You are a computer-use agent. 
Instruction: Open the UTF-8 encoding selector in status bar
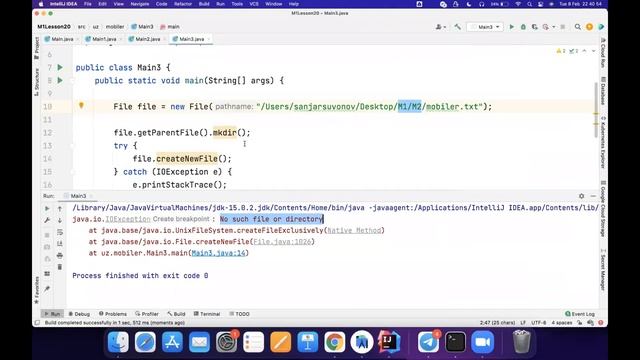[x=538, y=323]
